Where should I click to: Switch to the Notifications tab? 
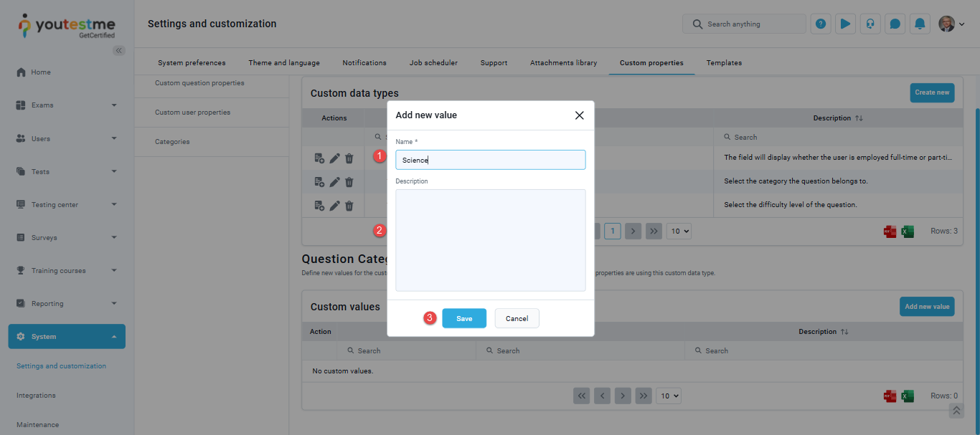tap(364, 63)
